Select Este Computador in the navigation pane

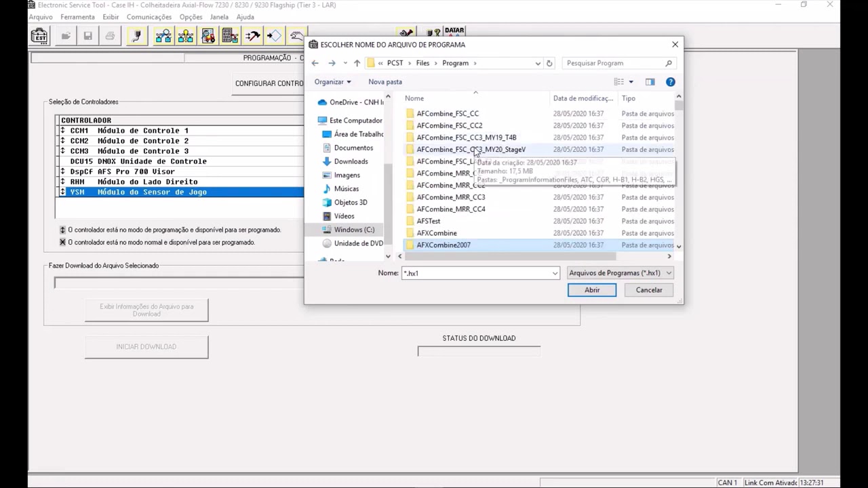click(349, 121)
